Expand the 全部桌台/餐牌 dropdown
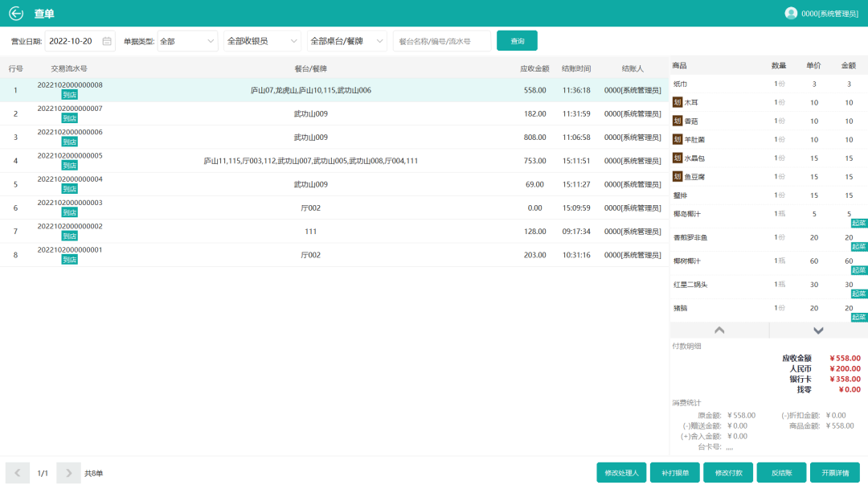The image size is (868, 489). click(x=347, y=41)
